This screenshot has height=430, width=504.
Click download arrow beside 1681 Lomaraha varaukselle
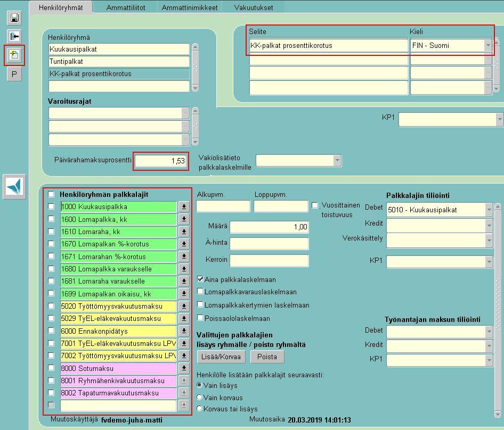[184, 281]
